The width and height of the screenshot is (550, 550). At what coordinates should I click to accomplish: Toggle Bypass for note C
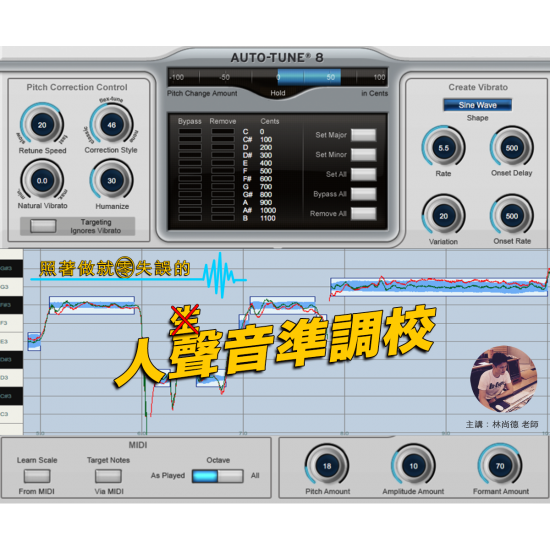point(190,131)
